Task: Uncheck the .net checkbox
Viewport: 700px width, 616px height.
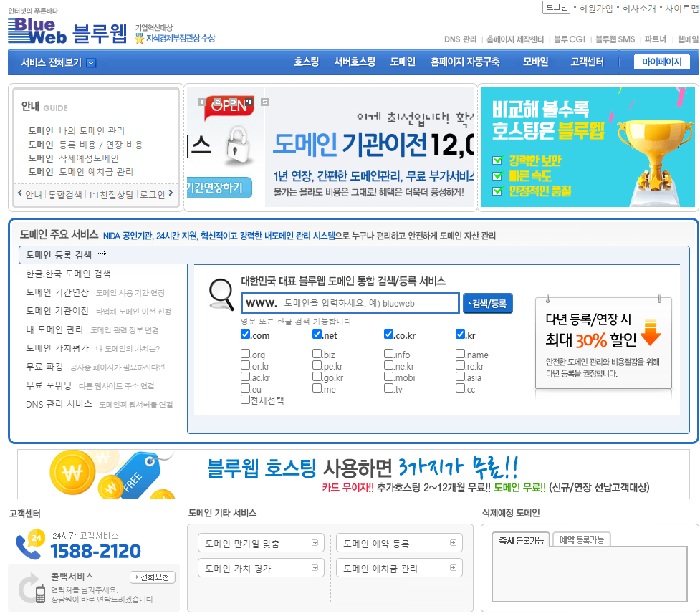Action: [317, 334]
